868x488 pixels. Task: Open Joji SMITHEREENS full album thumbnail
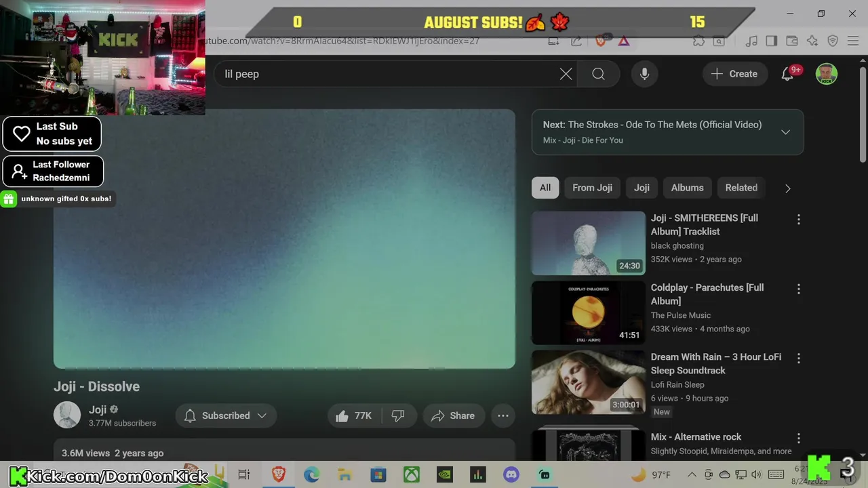point(589,243)
